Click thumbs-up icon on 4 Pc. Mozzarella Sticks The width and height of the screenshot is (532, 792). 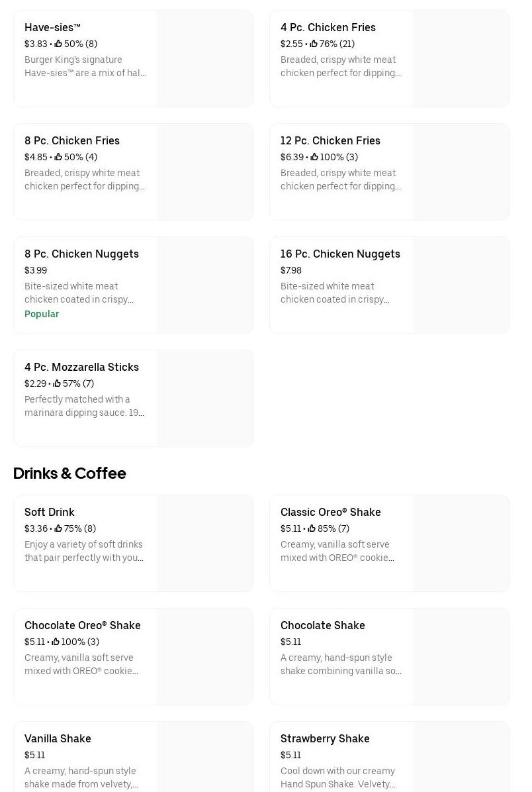(57, 383)
